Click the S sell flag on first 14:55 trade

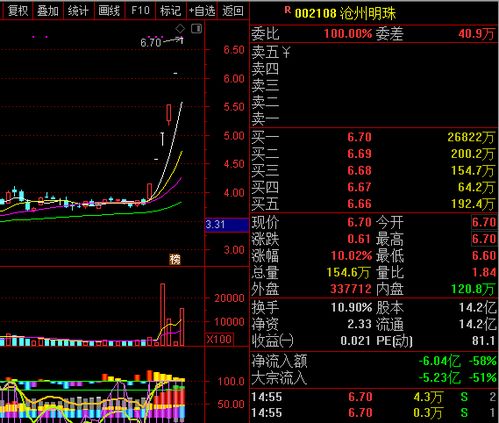click(464, 397)
